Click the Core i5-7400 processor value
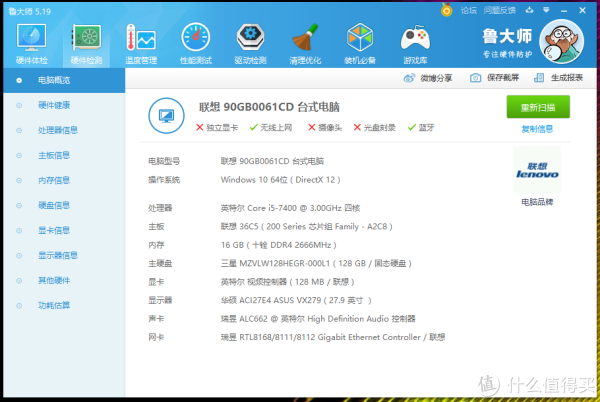 click(x=290, y=208)
